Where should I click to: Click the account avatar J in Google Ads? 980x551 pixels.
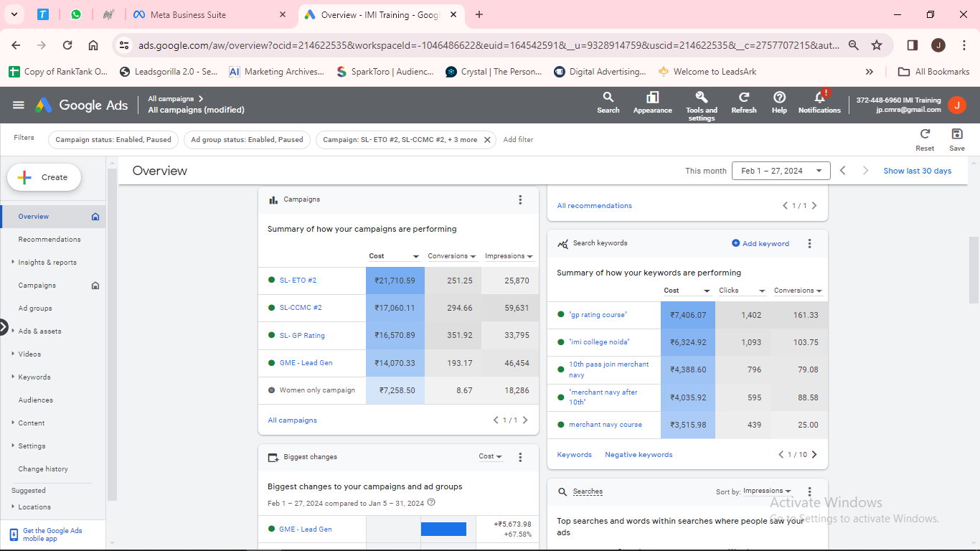click(x=956, y=105)
